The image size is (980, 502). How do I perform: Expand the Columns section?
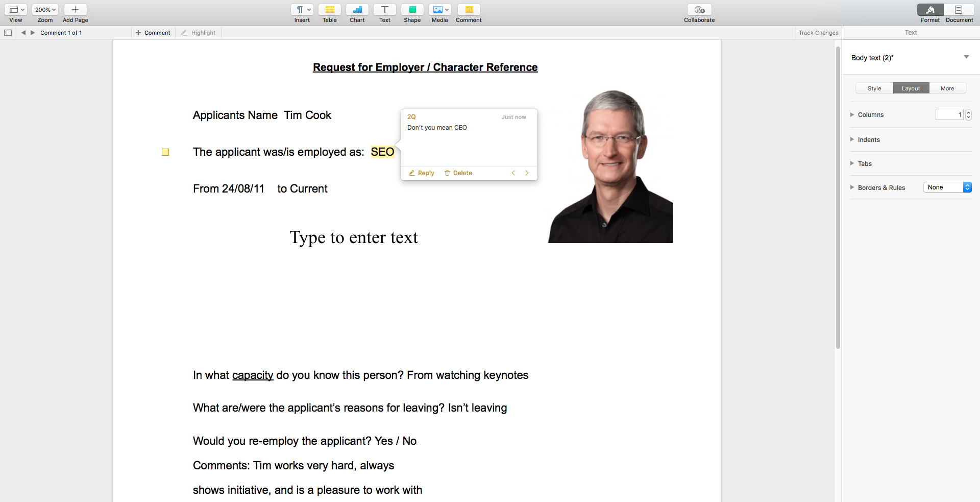click(x=852, y=114)
